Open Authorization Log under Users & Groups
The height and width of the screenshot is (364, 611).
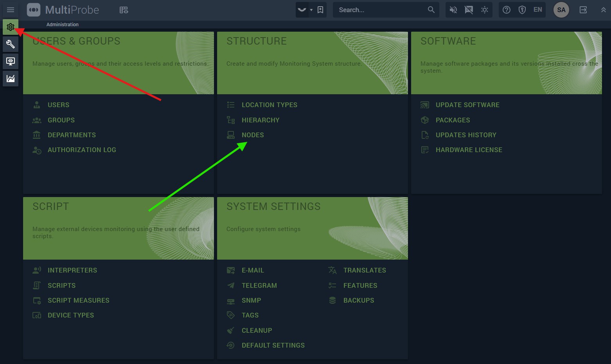pyautogui.click(x=82, y=150)
